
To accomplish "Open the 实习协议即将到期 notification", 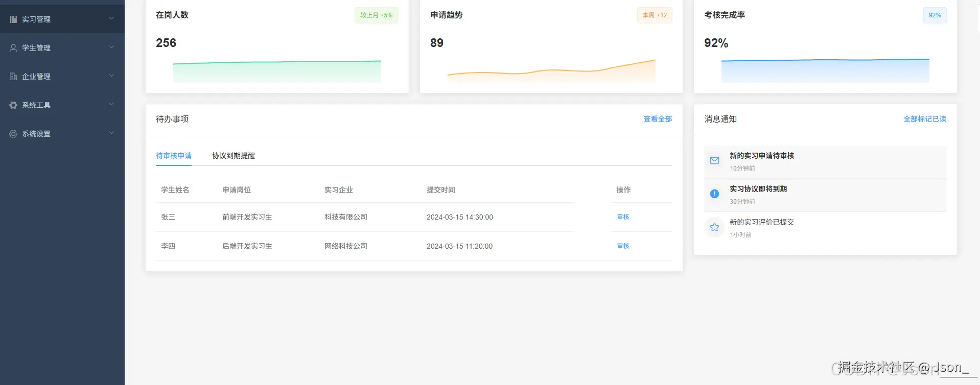I will (x=825, y=195).
